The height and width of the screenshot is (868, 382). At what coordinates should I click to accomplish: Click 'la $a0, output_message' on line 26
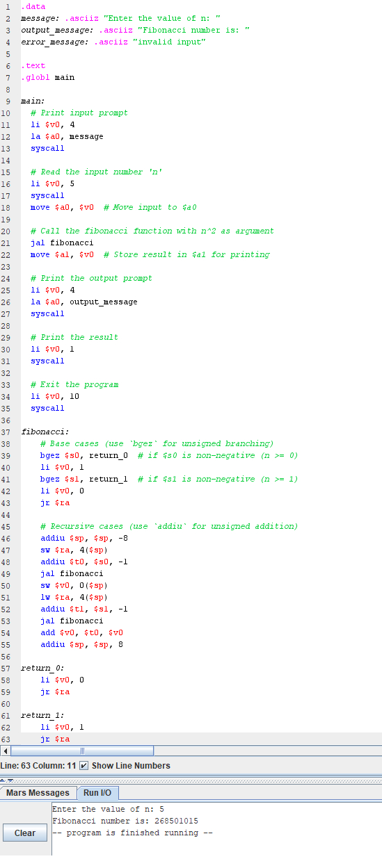pyautogui.click(x=84, y=302)
